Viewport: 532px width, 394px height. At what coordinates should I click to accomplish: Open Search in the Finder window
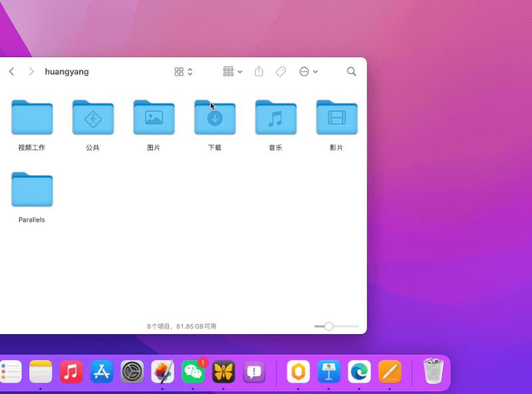coord(351,71)
